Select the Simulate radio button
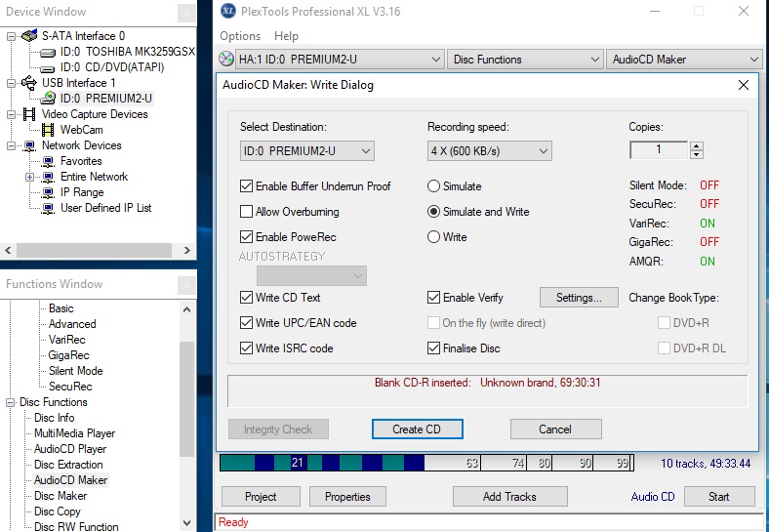 point(433,186)
